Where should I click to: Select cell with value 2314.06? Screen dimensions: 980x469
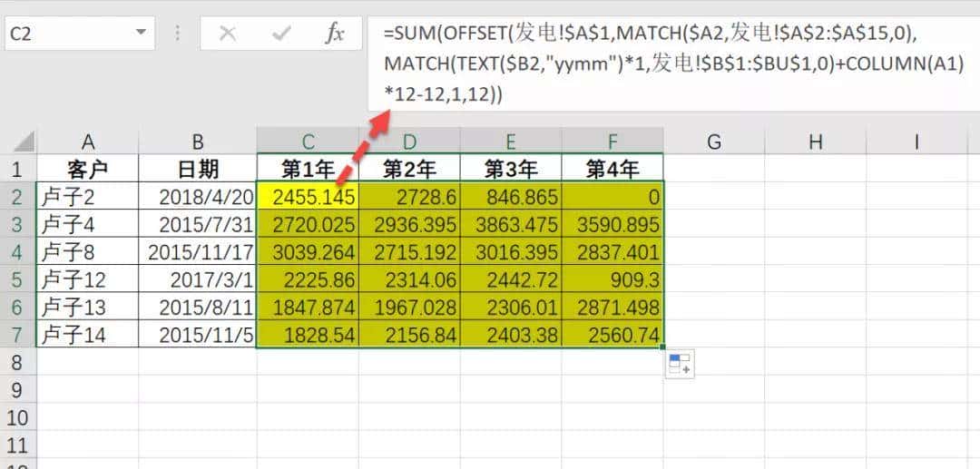[x=409, y=279]
